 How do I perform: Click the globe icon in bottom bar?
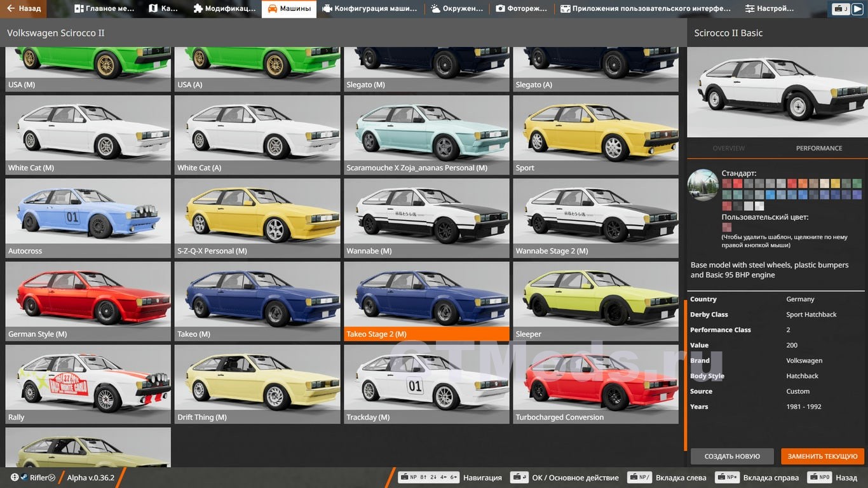15,477
